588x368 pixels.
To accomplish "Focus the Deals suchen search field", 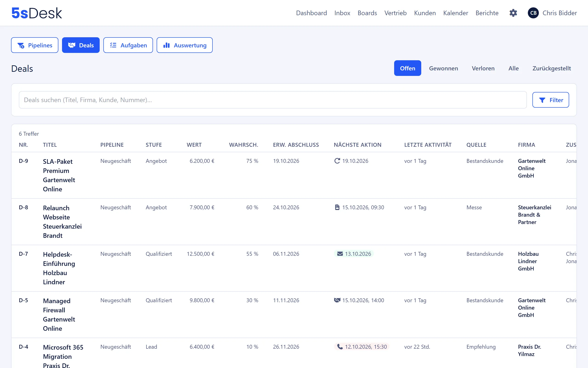I will [273, 100].
